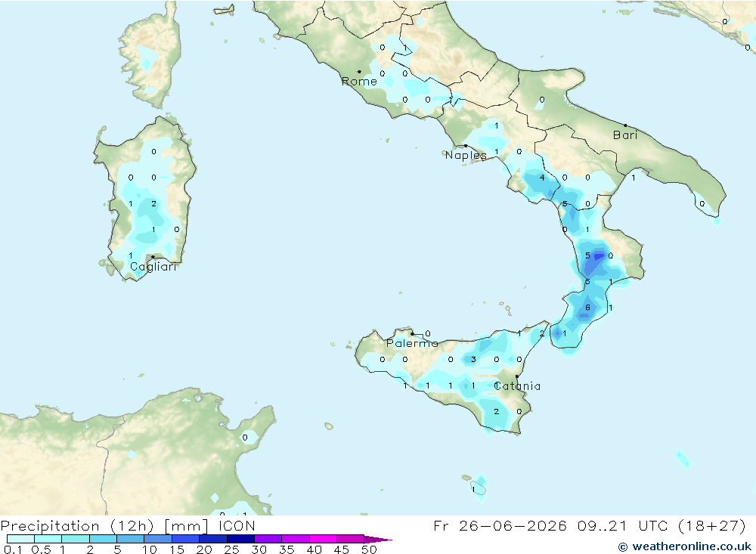The image size is (756, 554).
Task: Click the legend value 50
Action: point(370,549)
